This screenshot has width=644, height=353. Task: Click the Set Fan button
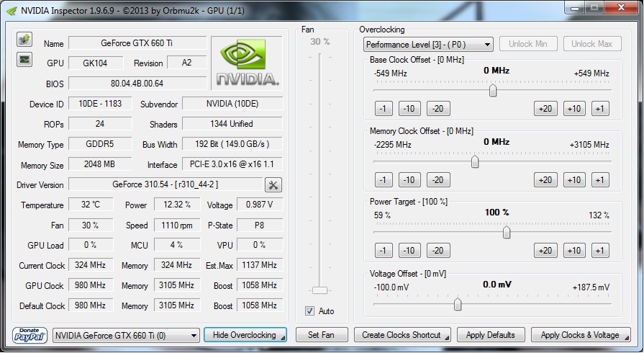322,335
